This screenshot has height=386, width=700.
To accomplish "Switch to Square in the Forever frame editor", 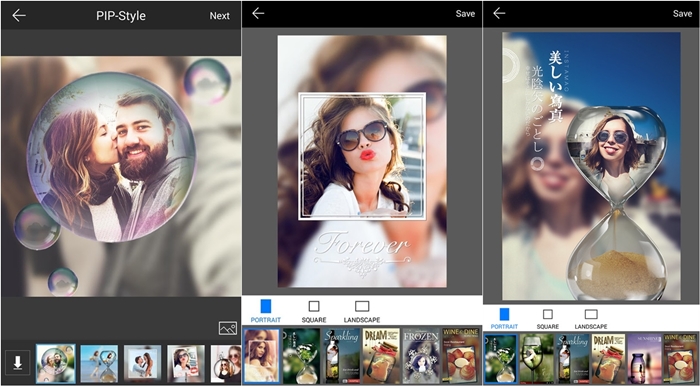I will pyautogui.click(x=314, y=311).
